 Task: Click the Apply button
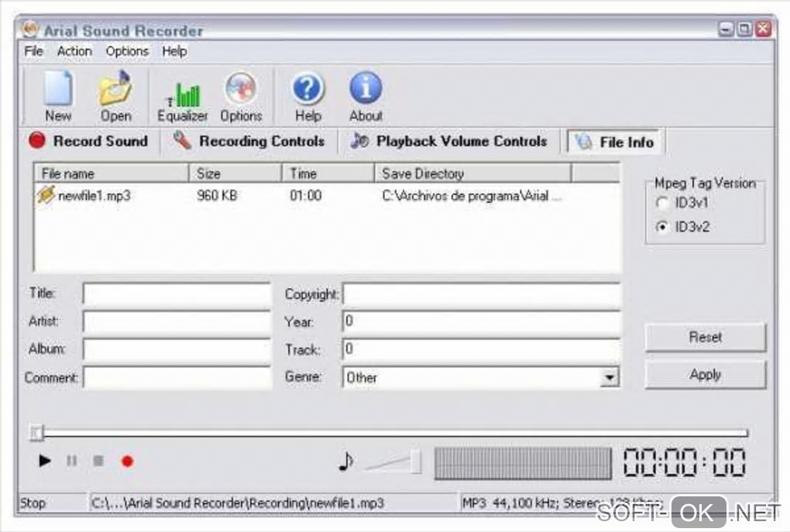[x=705, y=374]
